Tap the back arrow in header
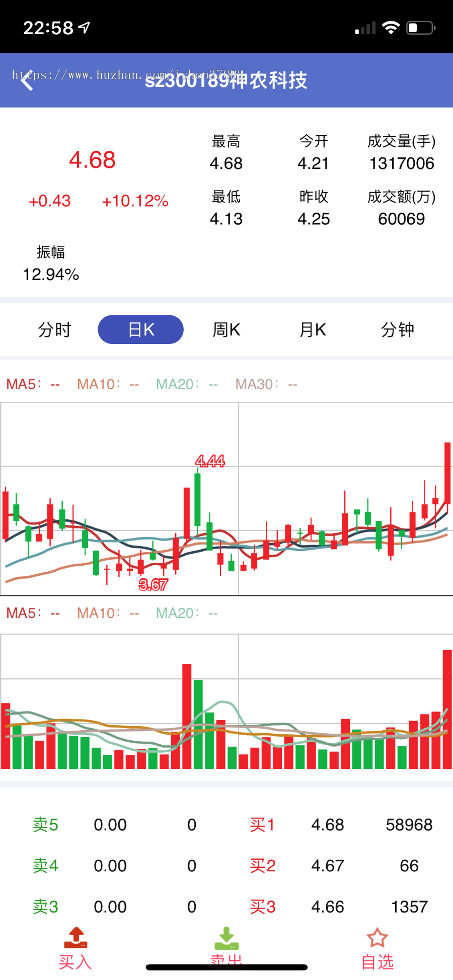This screenshot has height=980, width=453. (x=27, y=80)
